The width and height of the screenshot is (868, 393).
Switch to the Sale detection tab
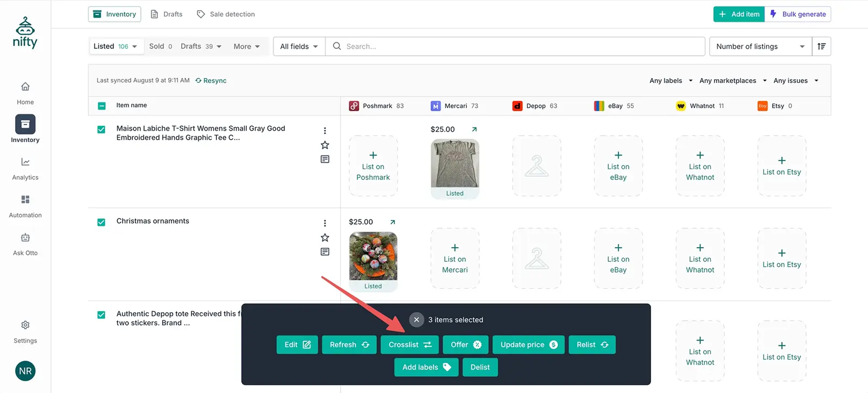226,14
